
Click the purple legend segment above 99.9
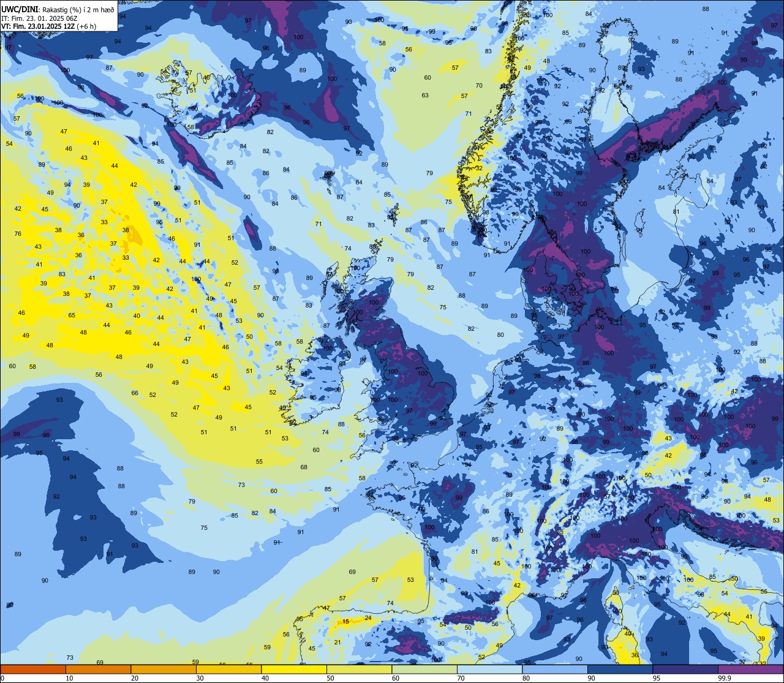(750, 670)
